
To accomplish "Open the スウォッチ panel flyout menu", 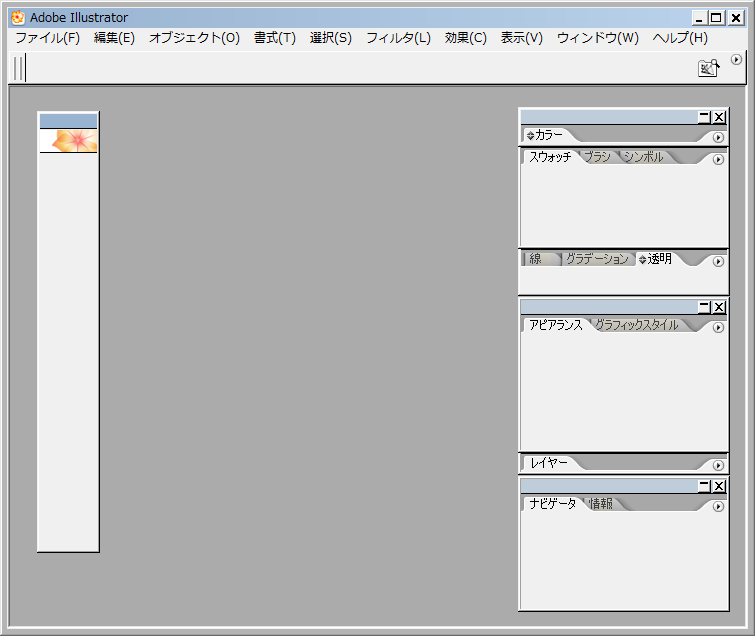I will [x=718, y=159].
